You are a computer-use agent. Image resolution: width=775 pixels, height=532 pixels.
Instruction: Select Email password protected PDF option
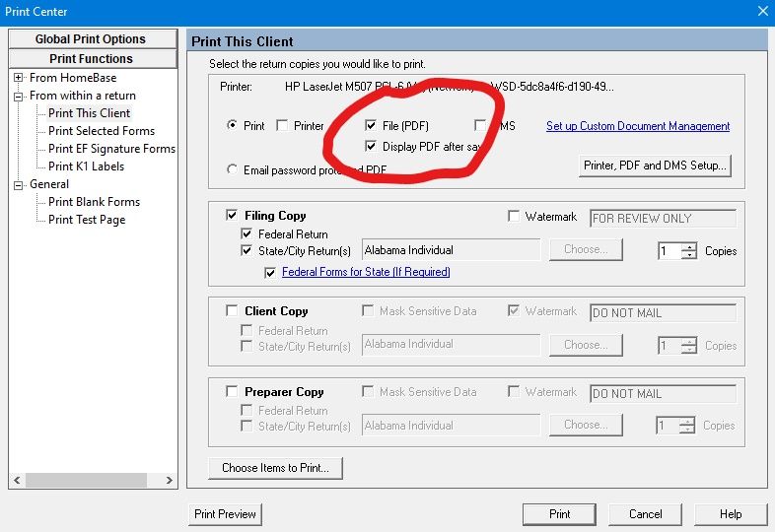(x=233, y=169)
